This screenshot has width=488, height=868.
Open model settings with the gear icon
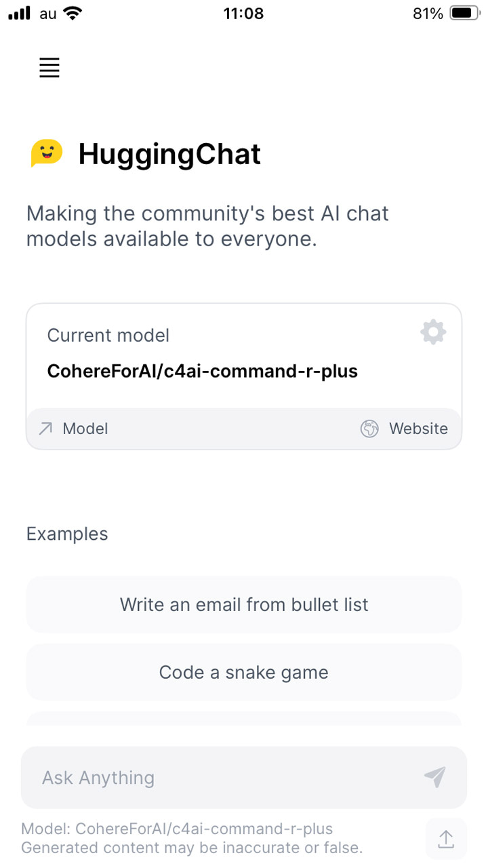pos(433,332)
